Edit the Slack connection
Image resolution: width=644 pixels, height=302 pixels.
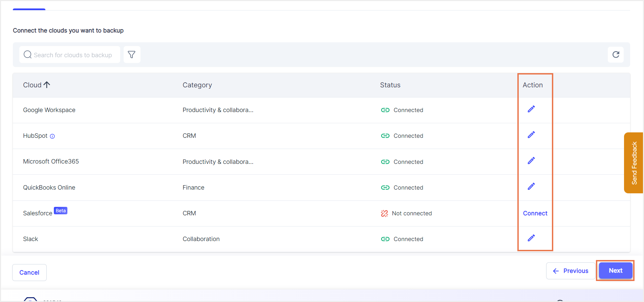[x=531, y=238]
